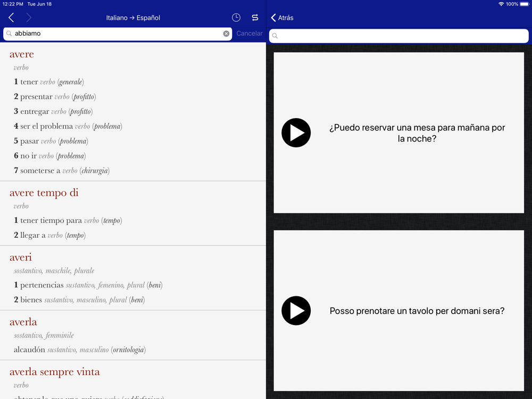Open the avere tempo di entry
The height and width of the screenshot is (399, 532).
click(44, 193)
